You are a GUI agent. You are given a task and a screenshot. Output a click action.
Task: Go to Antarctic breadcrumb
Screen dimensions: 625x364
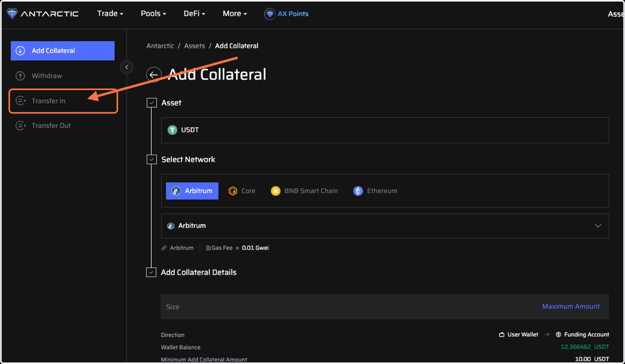pos(160,46)
